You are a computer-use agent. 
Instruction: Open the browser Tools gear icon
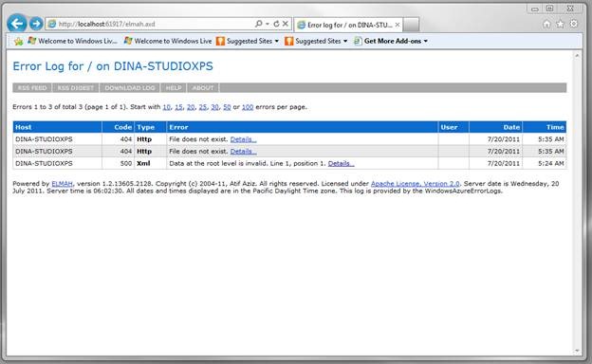click(x=573, y=24)
